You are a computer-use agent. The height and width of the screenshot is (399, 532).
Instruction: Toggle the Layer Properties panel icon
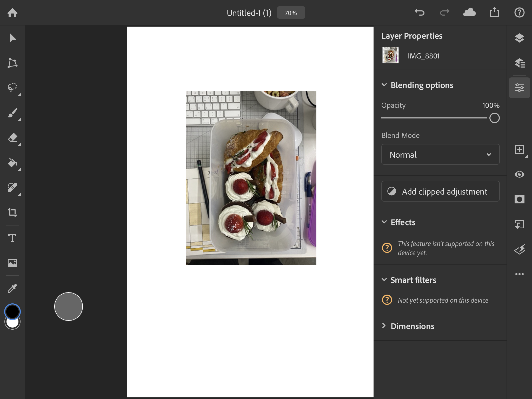click(519, 88)
